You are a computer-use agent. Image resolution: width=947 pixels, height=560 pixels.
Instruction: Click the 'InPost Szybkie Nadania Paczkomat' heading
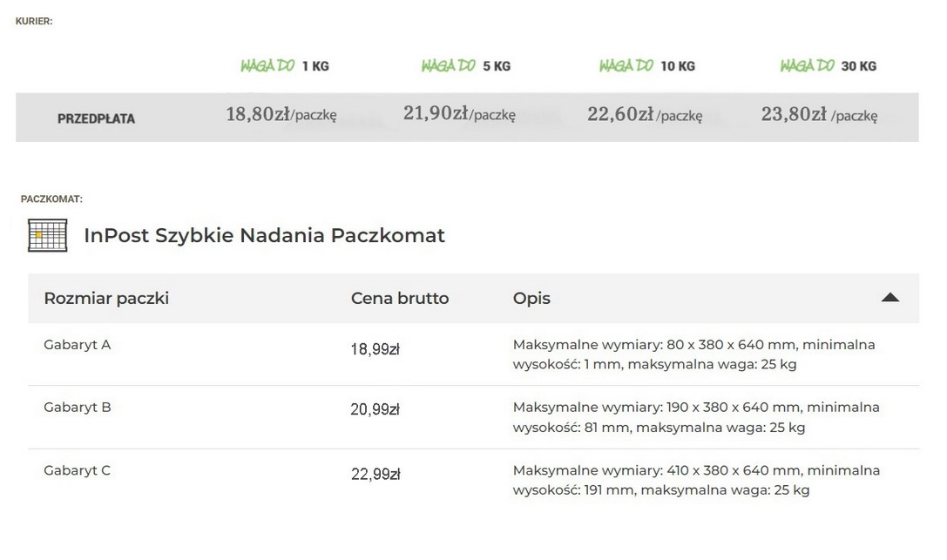click(264, 235)
